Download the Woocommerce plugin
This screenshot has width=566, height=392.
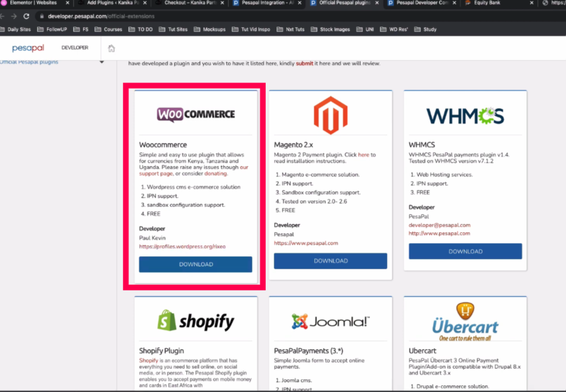(196, 265)
